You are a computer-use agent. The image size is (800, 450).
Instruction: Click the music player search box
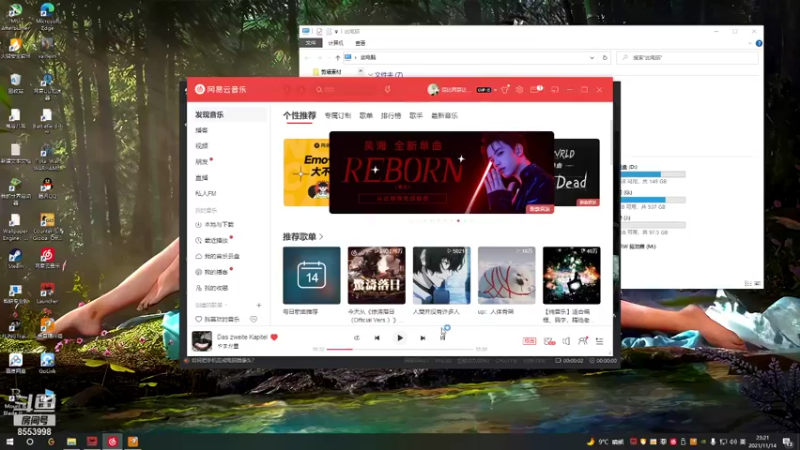pos(345,90)
